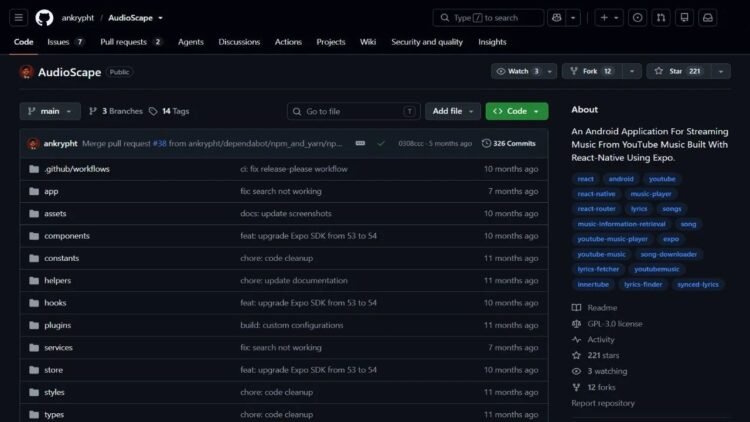Image resolution: width=750 pixels, height=422 pixels.
Task: Open the services folder
Action: pos(58,347)
